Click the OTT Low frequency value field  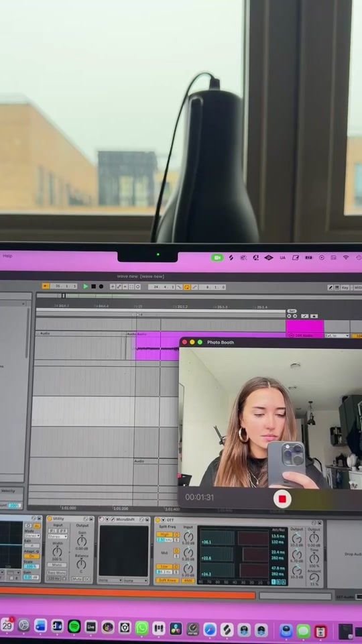pyautogui.click(x=164, y=572)
